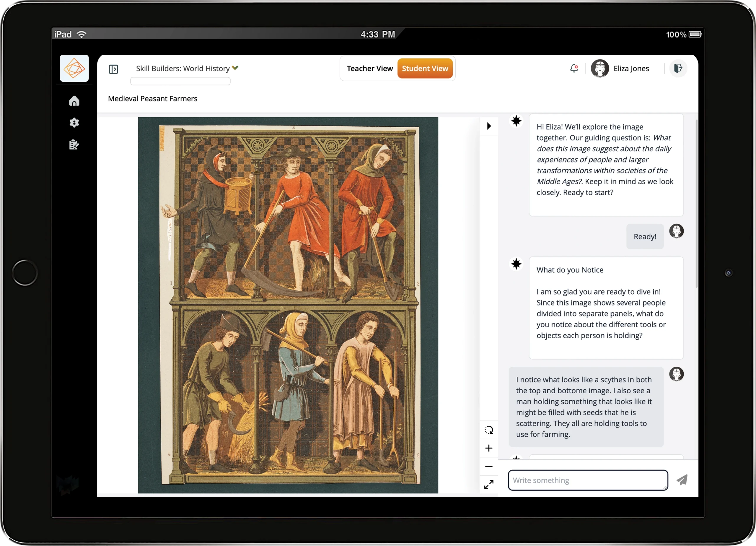Click the chat panel scrollbar
The image size is (756, 546).
click(x=696, y=204)
